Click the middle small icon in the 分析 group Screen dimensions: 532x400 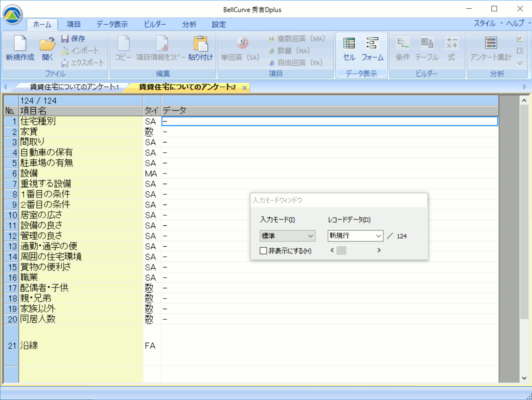pyautogui.click(x=520, y=51)
